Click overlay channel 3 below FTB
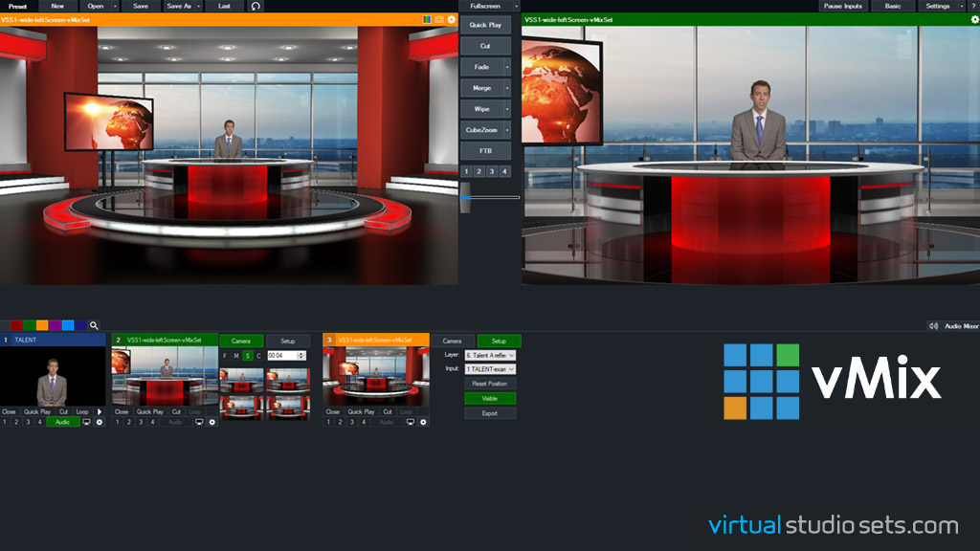Screen dimensions: 980x551 coord(492,171)
